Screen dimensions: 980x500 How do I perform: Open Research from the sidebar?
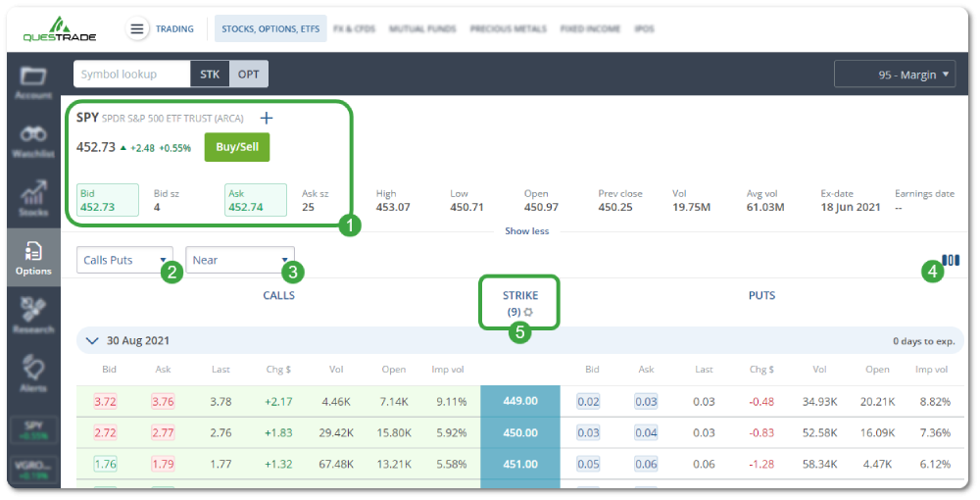tap(33, 316)
